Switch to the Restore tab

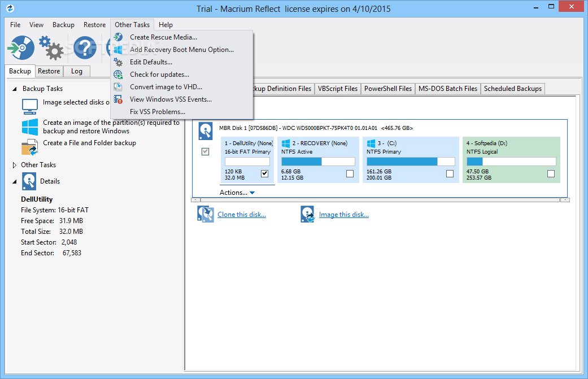pos(49,71)
